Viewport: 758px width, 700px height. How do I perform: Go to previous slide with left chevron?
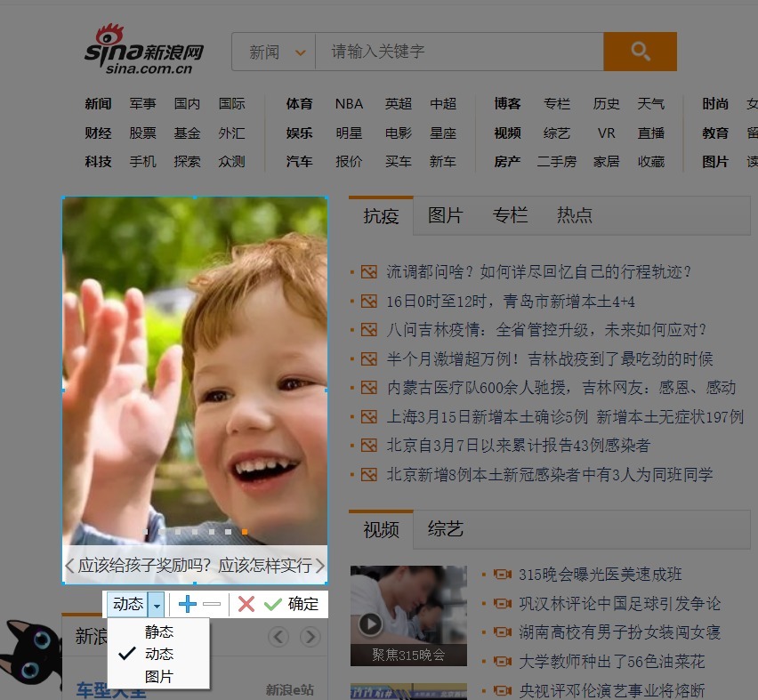click(x=69, y=565)
